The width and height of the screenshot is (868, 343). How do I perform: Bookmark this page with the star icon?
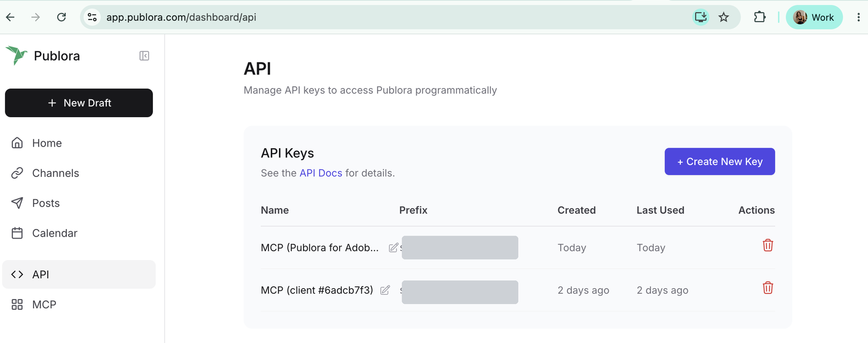click(724, 17)
